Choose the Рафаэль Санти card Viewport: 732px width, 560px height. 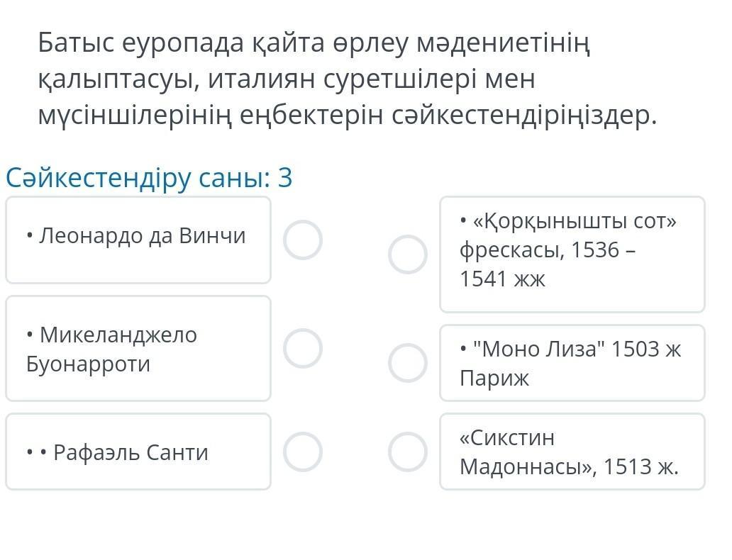click(138, 452)
